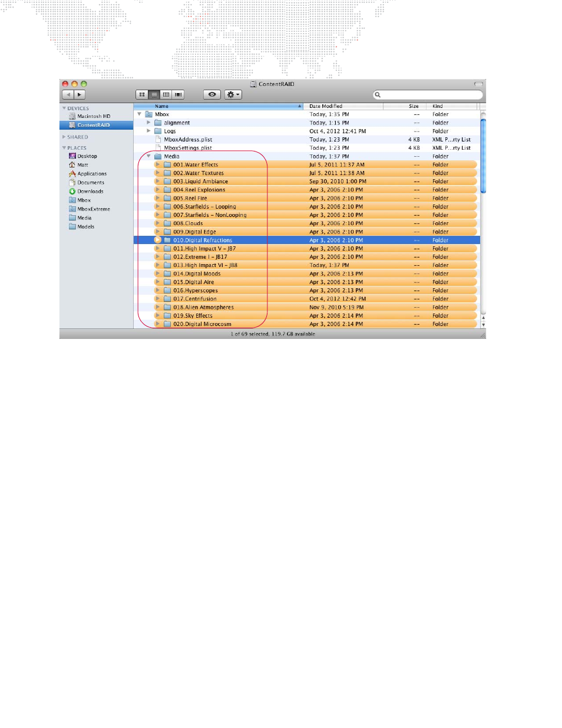The image size is (562, 728).
Task: Select 014.Digital Moods folder name
Action: point(197,274)
